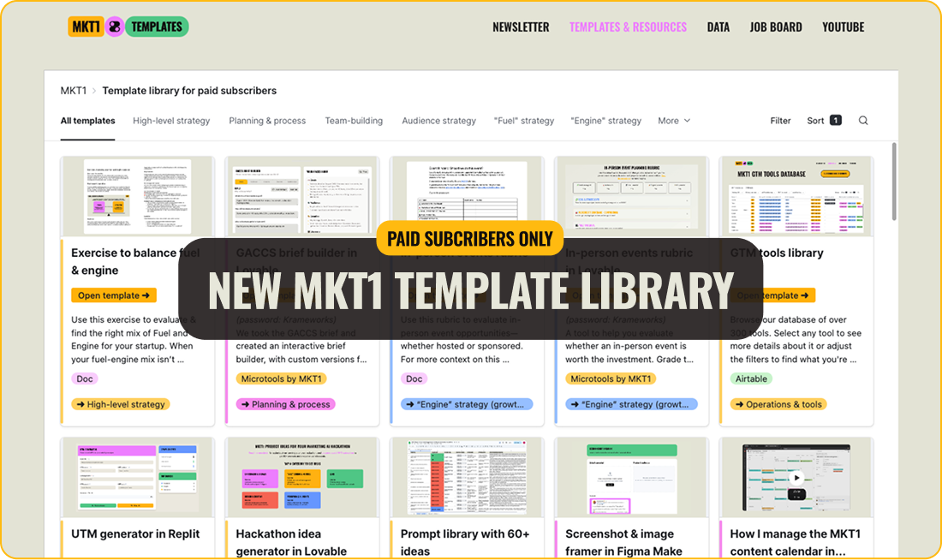Click "UTM generator in Replit" title

[135, 534]
